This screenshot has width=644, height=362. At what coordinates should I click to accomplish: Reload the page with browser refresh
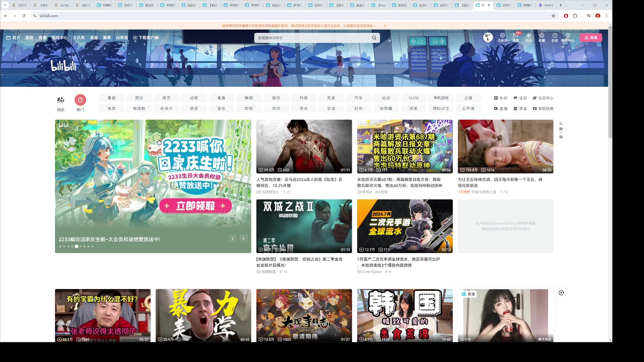(24, 16)
